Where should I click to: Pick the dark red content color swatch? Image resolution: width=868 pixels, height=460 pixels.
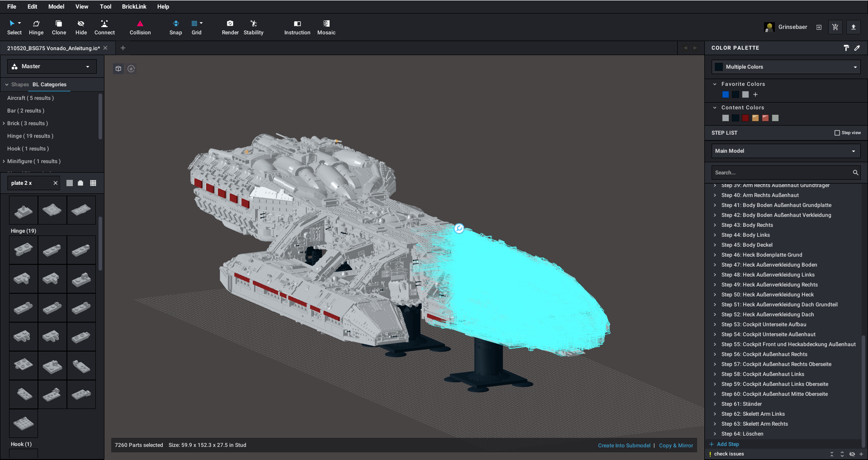point(745,118)
